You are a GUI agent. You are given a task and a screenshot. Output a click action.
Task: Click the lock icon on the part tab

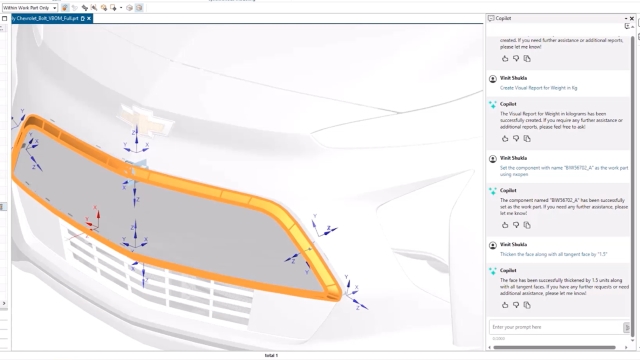[x=83, y=18]
